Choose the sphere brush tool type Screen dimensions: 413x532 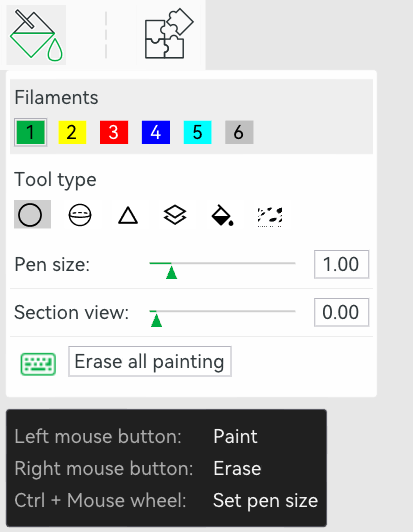80,215
